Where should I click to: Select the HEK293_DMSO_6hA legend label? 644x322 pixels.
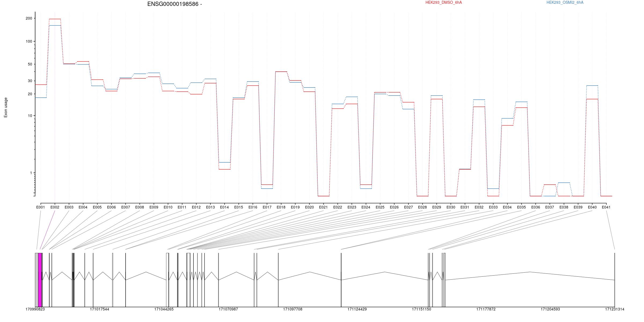(x=444, y=2)
